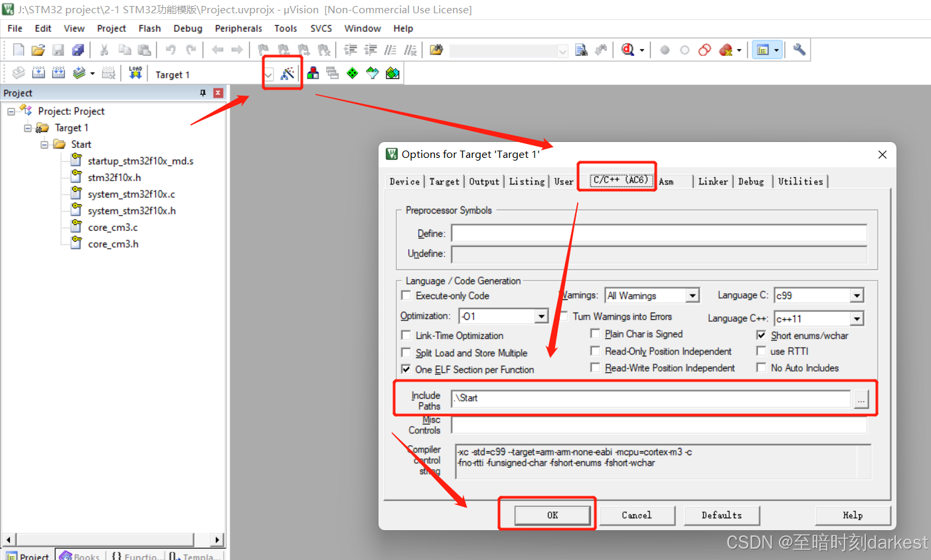Open the Peripherals menu
931x560 pixels.
(x=238, y=29)
